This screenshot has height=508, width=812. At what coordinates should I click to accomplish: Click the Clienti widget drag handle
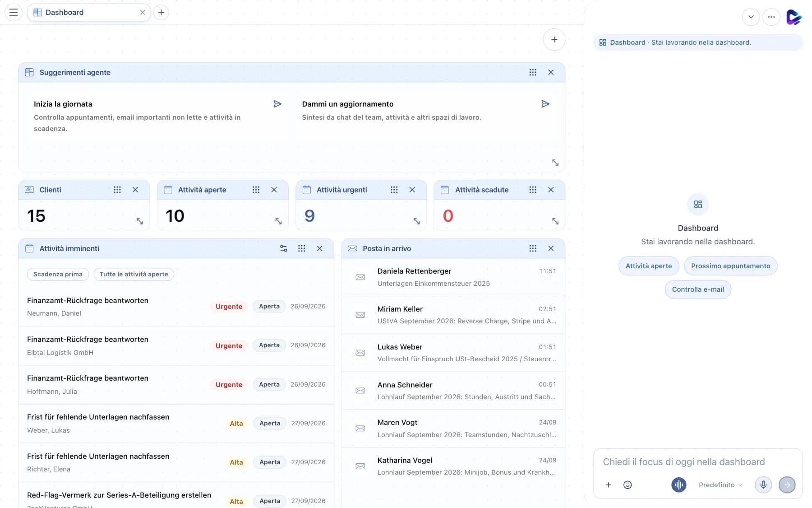pyautogui.click(x=117, y=190)
